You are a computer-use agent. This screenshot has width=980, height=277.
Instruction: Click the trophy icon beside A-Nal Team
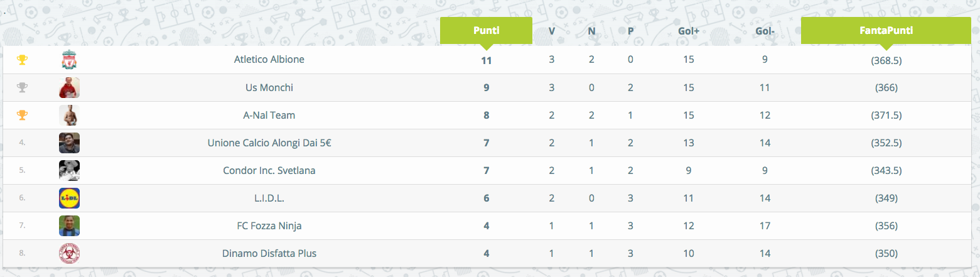pyautogui.click(x=22, y=115)
